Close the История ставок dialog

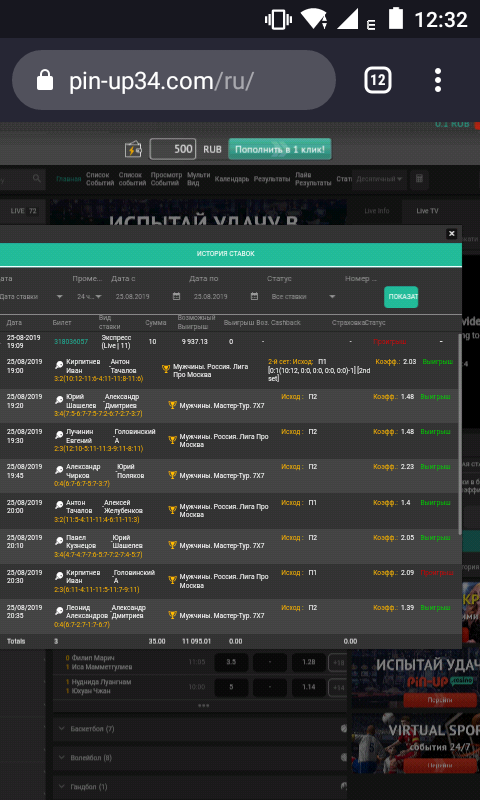click(451, 234)
